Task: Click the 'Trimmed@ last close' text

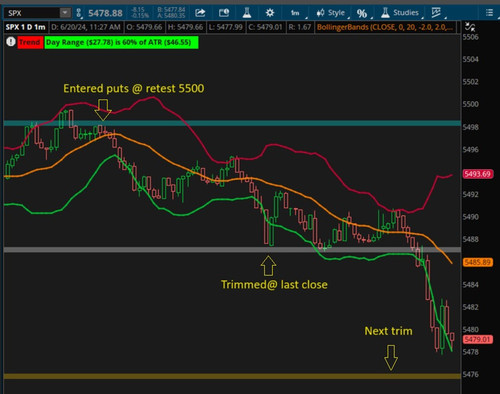Action: click(x=274, y=285)
